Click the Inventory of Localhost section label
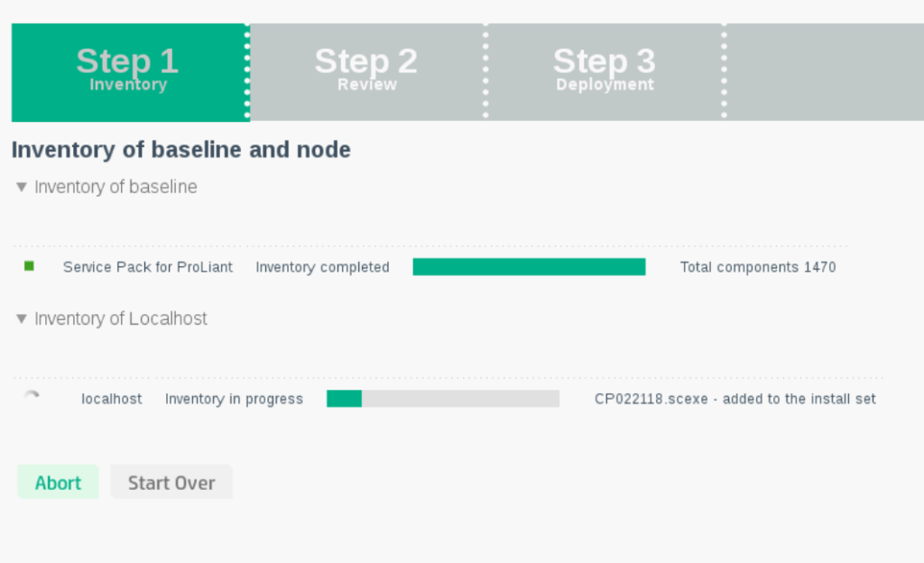Image resolution: width=924 pixels, height=563 pixels. click(121, 319)
